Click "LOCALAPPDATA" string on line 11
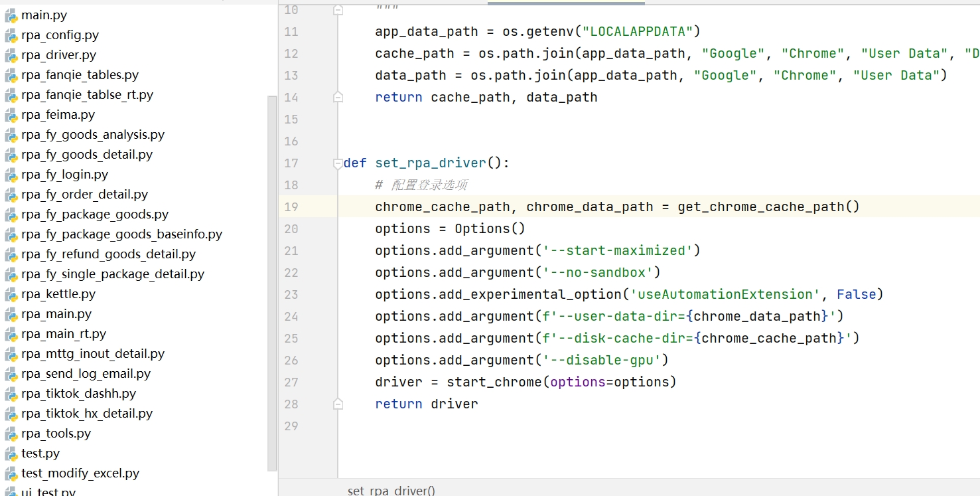980x496 pixels. tap(638, 31)
